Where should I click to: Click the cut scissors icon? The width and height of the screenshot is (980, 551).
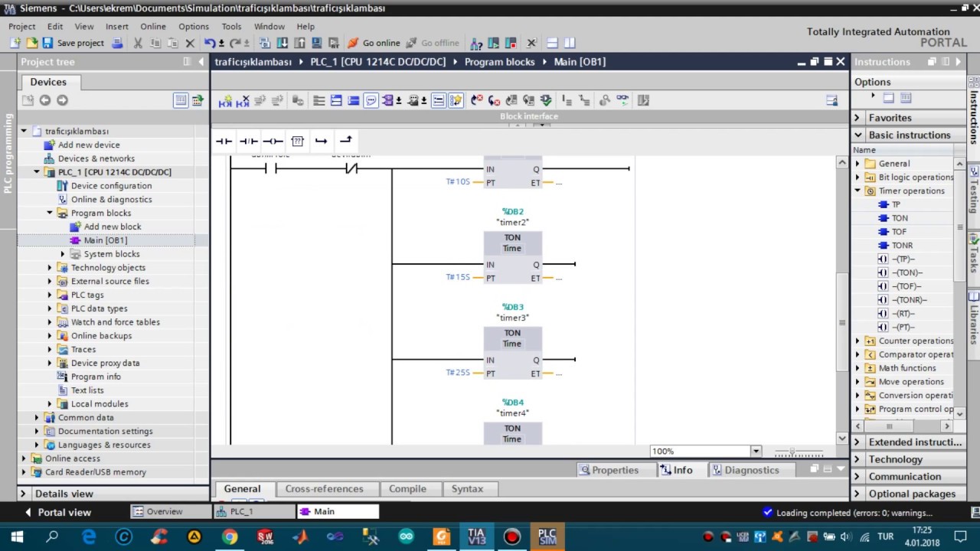[x=138, y=43]
